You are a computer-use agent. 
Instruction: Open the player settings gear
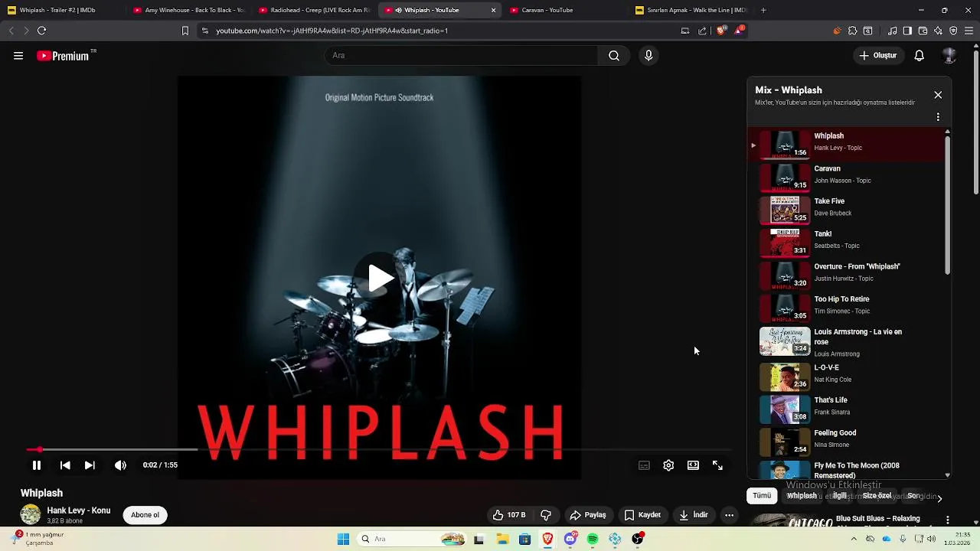[668, 465]
